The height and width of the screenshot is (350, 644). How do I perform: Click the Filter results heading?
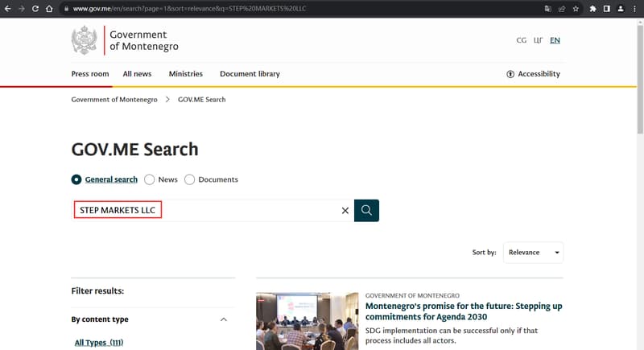(97, 291)
